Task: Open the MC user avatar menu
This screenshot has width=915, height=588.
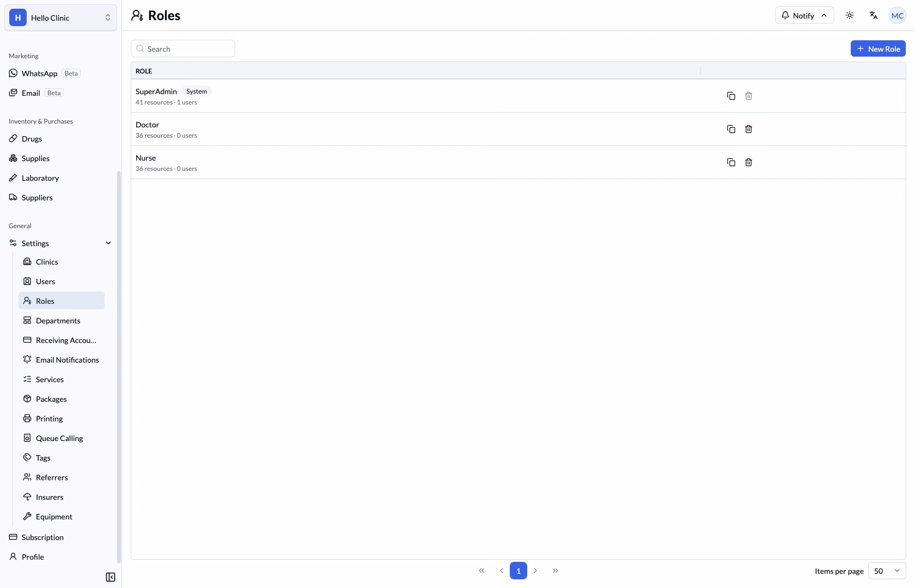Action: pyautogui.click(x=898, y=15)
